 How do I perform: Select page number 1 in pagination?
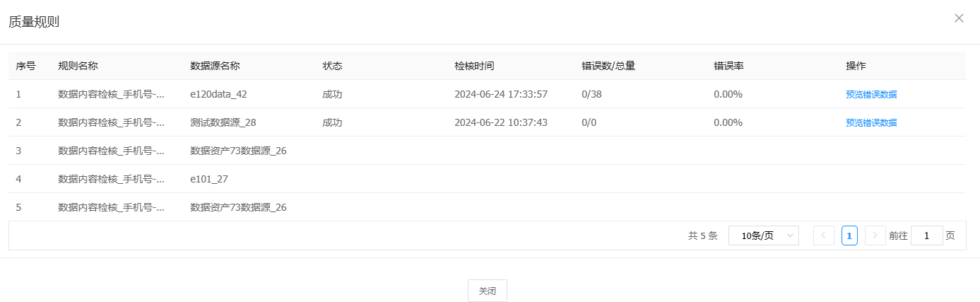click(849, 236)
